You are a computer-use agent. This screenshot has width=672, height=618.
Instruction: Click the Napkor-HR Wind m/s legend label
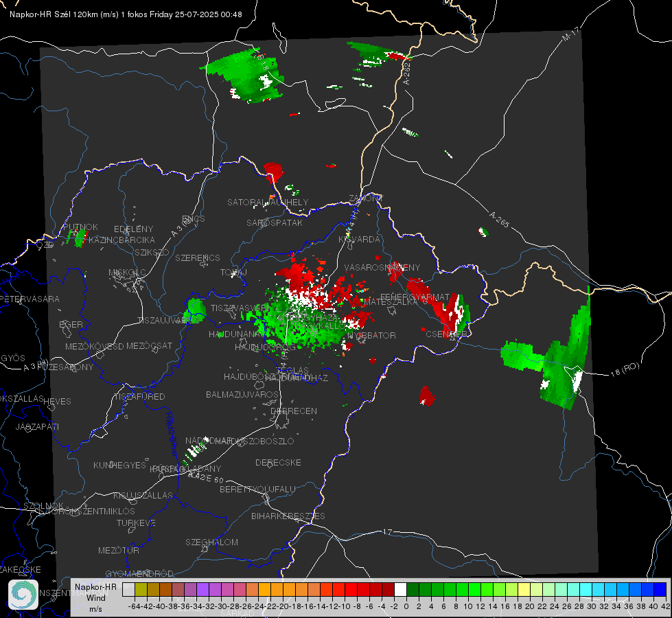[x=95, y=597]
